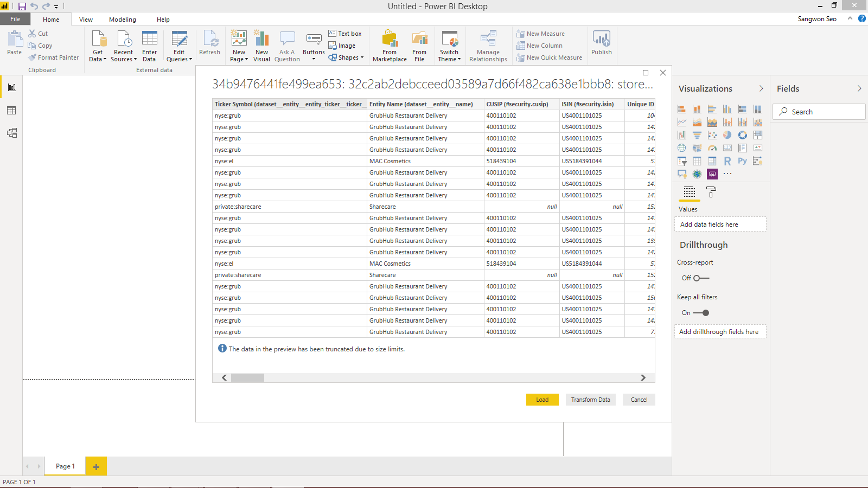Open the Format paint roller tab

(711, 192)
